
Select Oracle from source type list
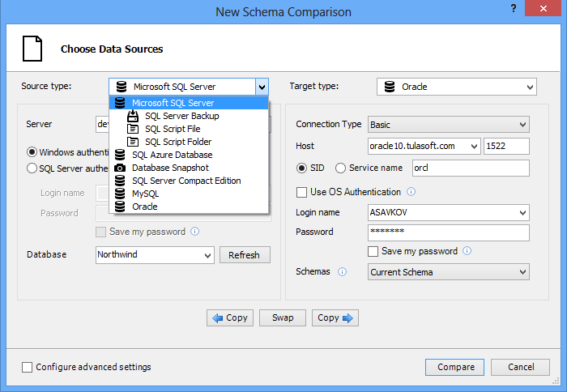pos(189,207)
